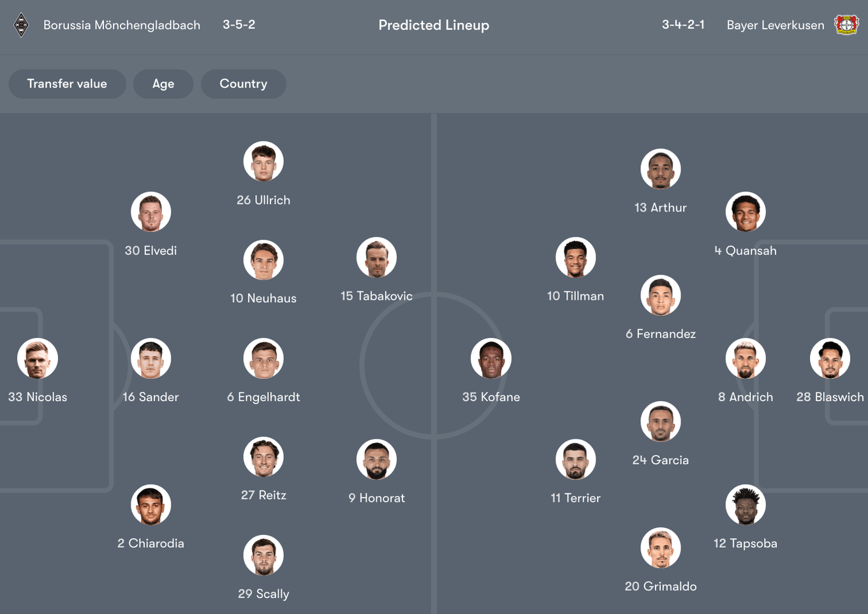Open player page for 11 Terrier
Screen dimensions: 868x614
point(575,459)
